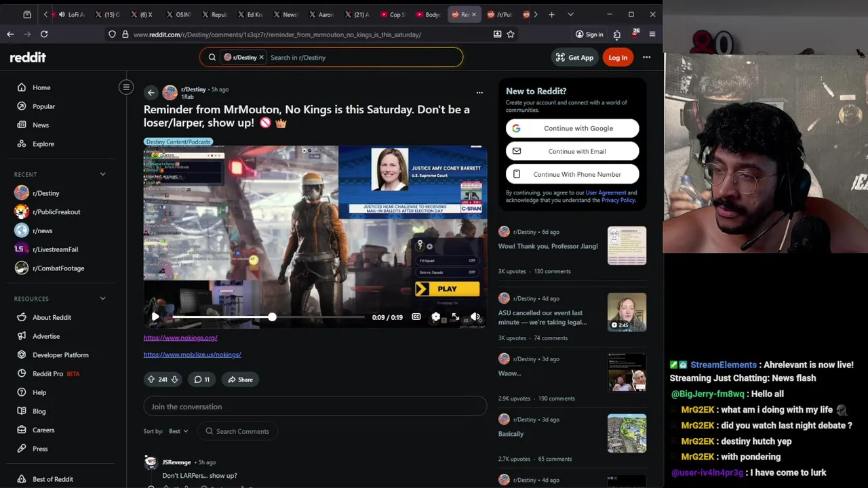Click the Advertise icon in resources
The image size is (868, 488).
[22, 336]
